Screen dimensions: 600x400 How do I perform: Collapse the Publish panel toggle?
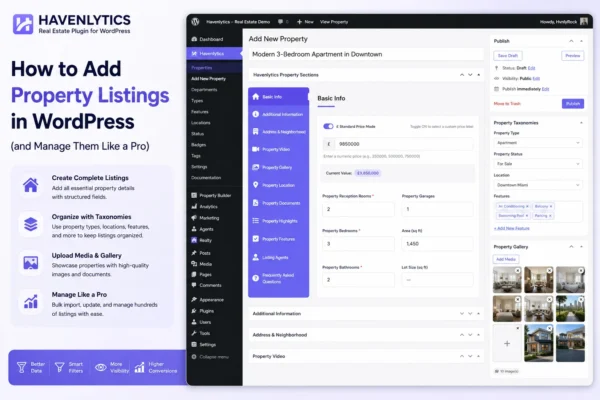(581, 41)
